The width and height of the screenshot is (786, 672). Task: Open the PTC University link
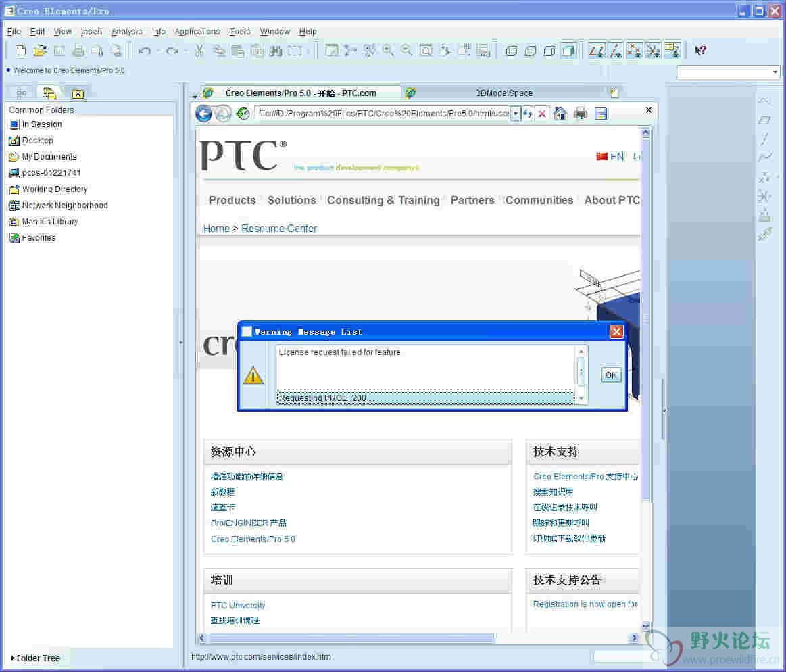[238, 605]
